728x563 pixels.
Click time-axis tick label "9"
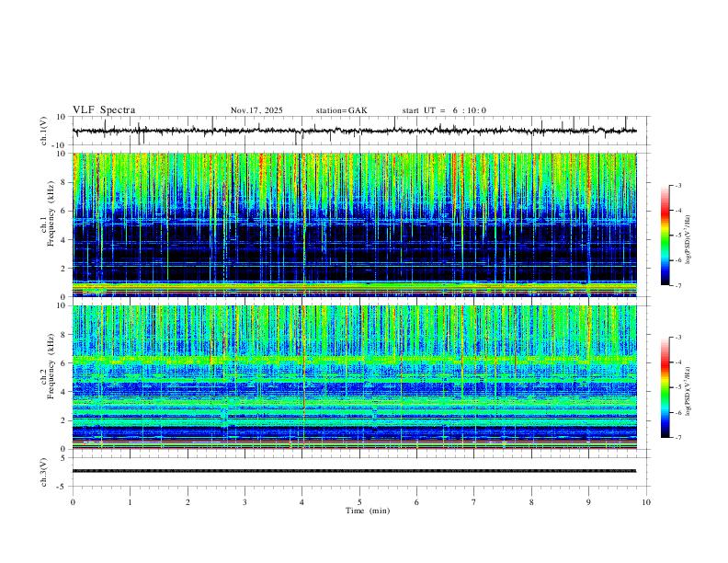(x=588, y=502)
